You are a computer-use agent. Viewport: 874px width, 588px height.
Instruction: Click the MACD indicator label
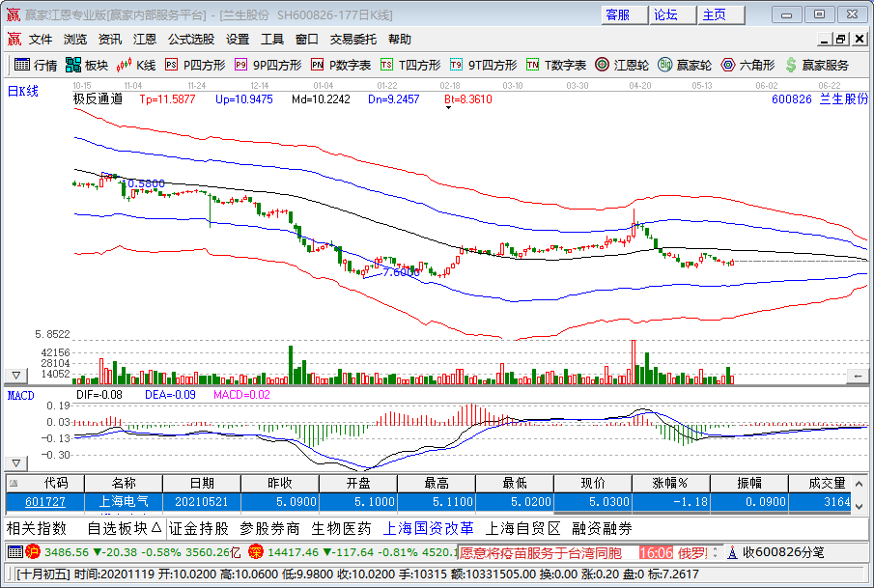[x=20, y=395]
